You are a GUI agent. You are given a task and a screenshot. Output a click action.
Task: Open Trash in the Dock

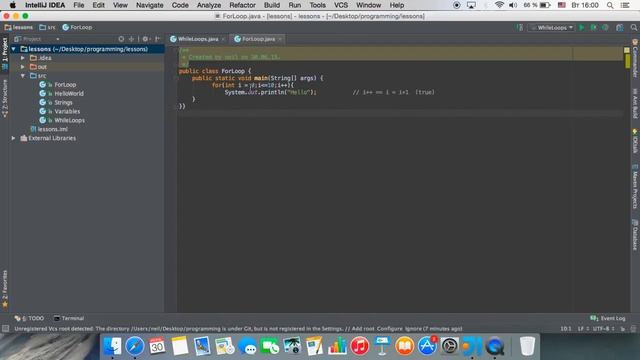coord(527,346)
